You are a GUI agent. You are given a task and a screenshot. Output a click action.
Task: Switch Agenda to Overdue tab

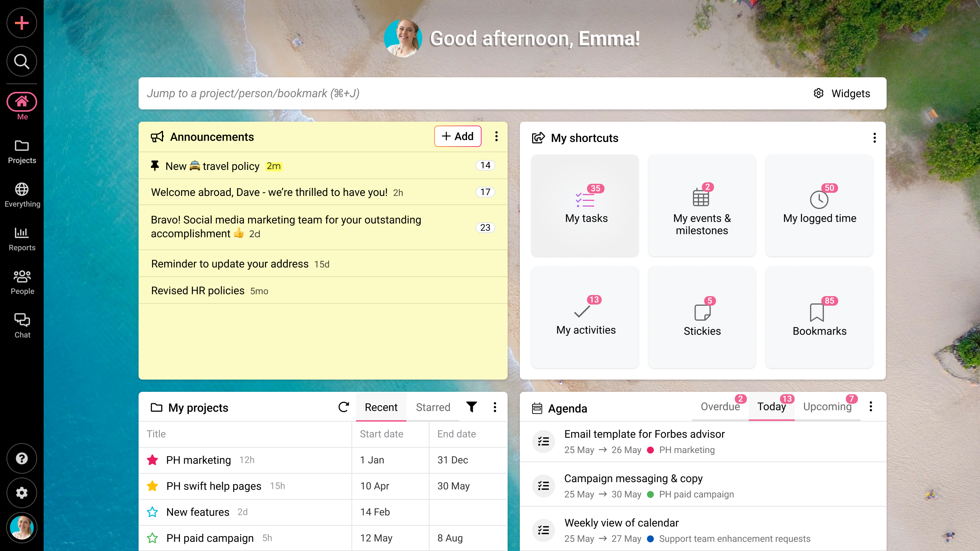720,407
